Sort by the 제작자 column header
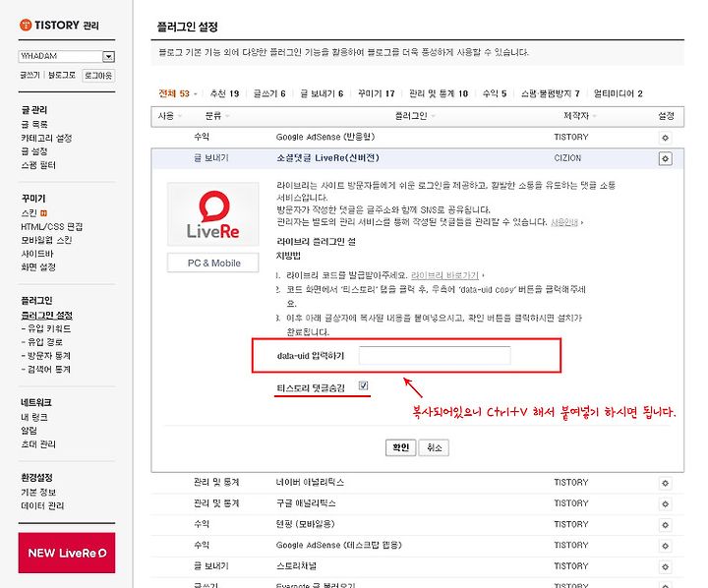 tap(580, 116)
